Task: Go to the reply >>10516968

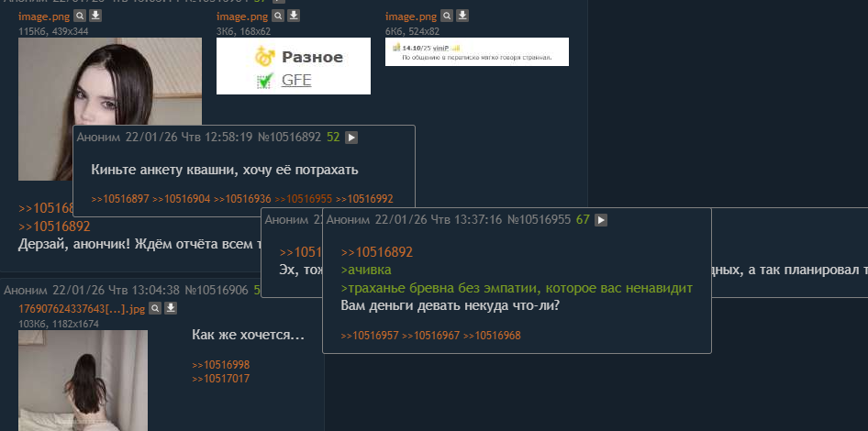Action: 492,336
